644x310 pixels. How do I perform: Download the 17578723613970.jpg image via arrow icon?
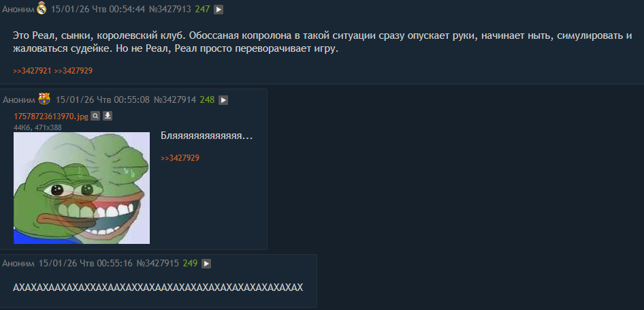tap(107, 117)
